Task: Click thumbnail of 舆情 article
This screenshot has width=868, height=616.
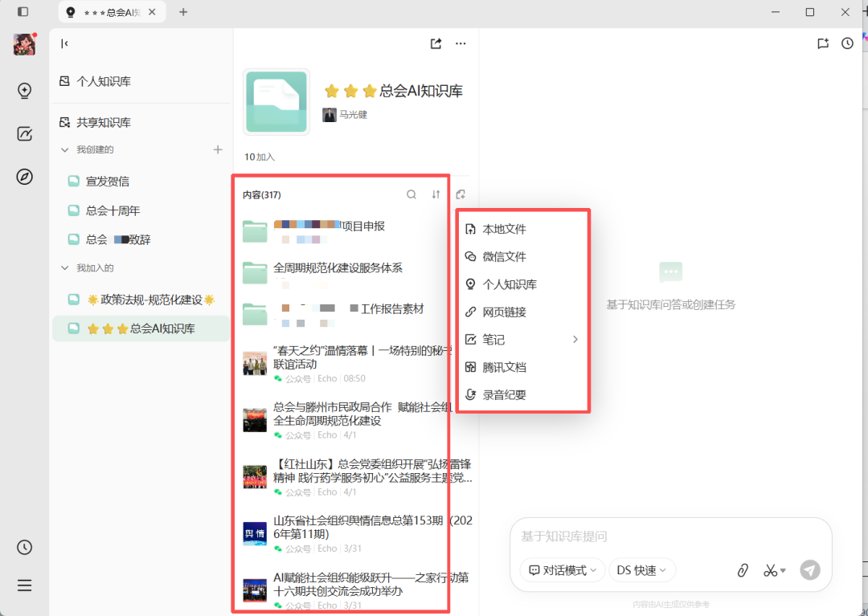Action: (x=255, y=533)
